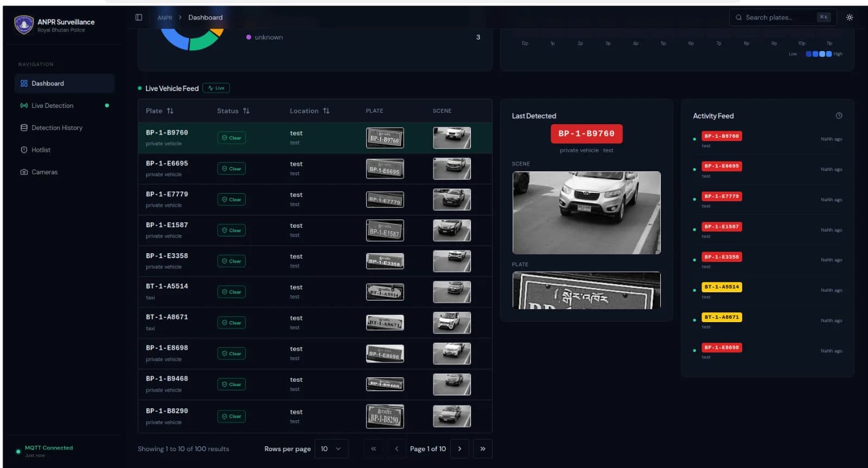Click the ⌘K shortcut badge in search
The image size is (868, 468).
pos(824,17)
